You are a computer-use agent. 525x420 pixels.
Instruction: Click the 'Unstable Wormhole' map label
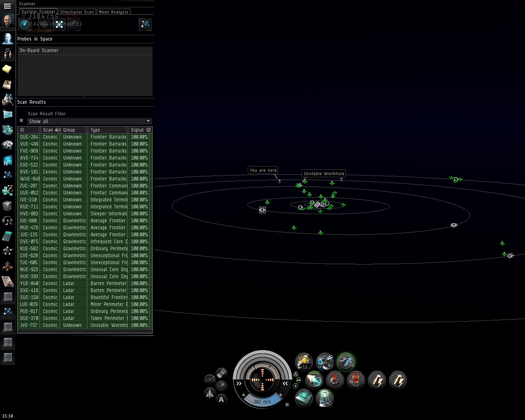(324, 173)
